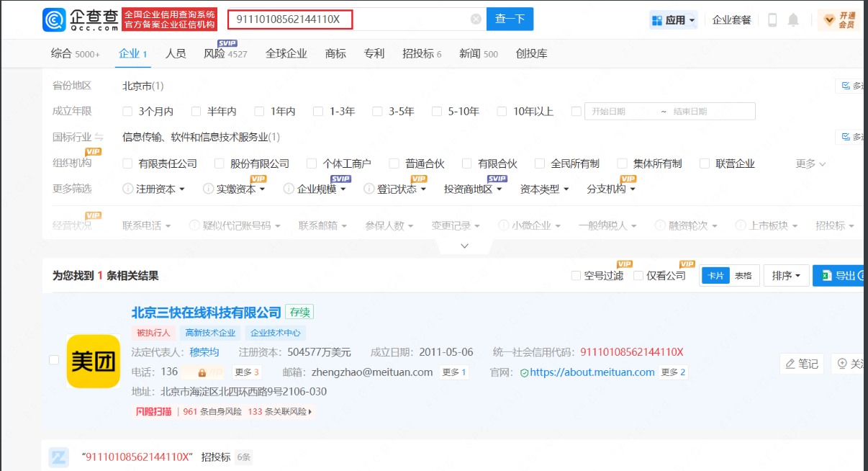Click the info icon beside 企业规模 filter
Image resolution: width=868 pixels, height=471 pixels.
289,189
